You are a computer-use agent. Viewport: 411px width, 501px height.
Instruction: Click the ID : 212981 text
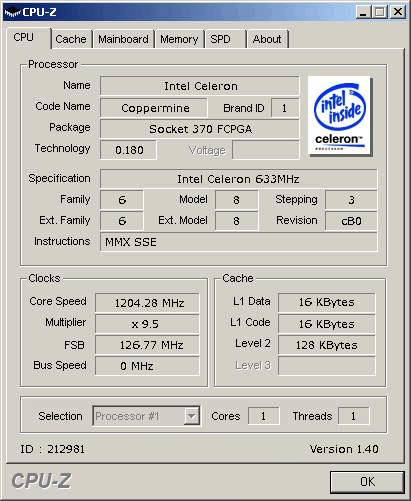pyautogui.click(x=52, y=449)
